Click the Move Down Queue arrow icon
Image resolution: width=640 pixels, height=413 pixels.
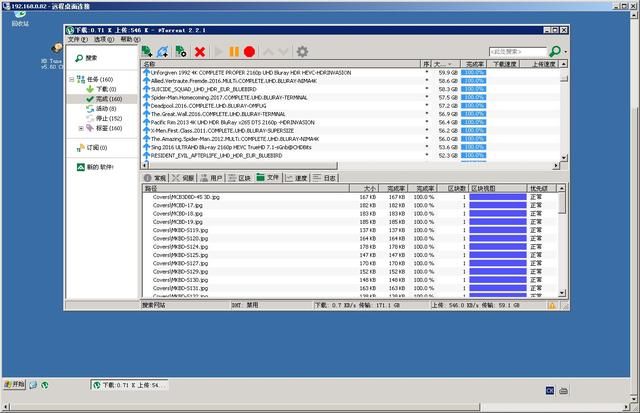pos(284,52)
